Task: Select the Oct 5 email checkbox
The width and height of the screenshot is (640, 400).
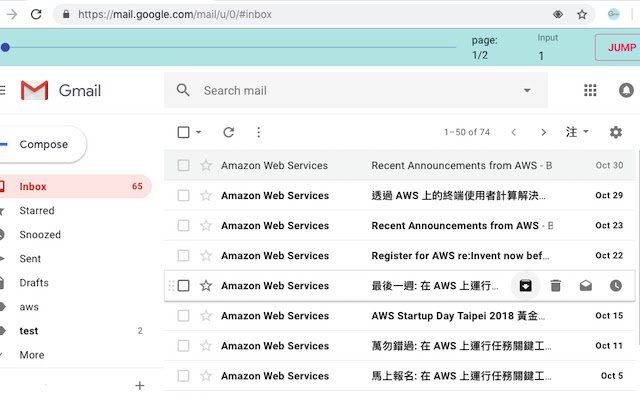Action: (183, 376)
